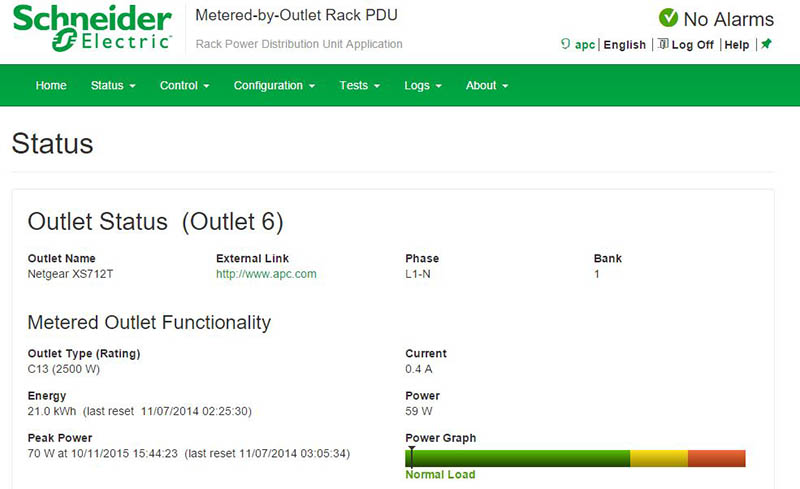Click the apc user link
The image size is (800, 489).
pyautogui.click(x=585, y=44)
